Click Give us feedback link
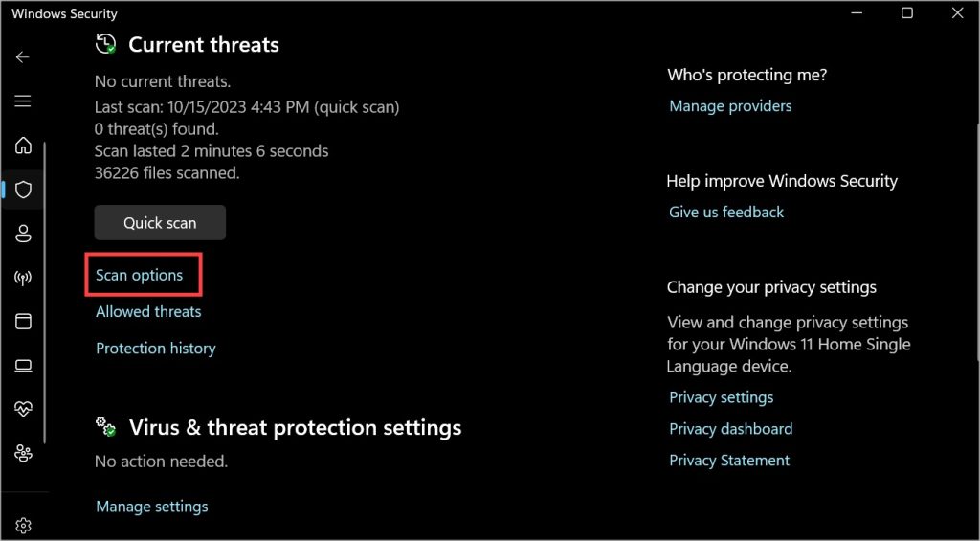 pyautogui.click(x=726, y=213)
